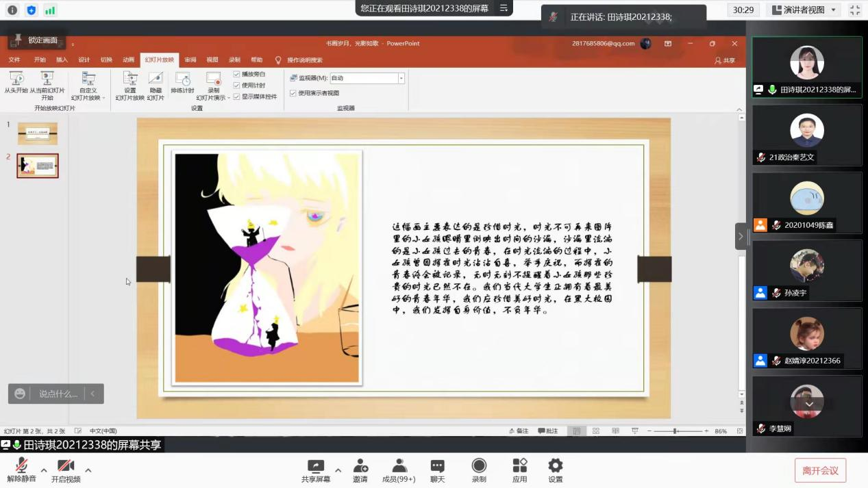Unmute the microphone (解除静音)

tap(21, 466)
